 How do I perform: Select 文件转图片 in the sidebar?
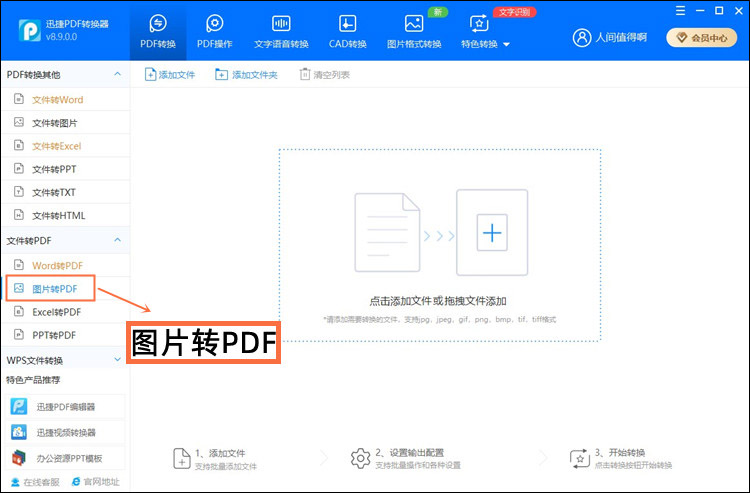[66, 123]
